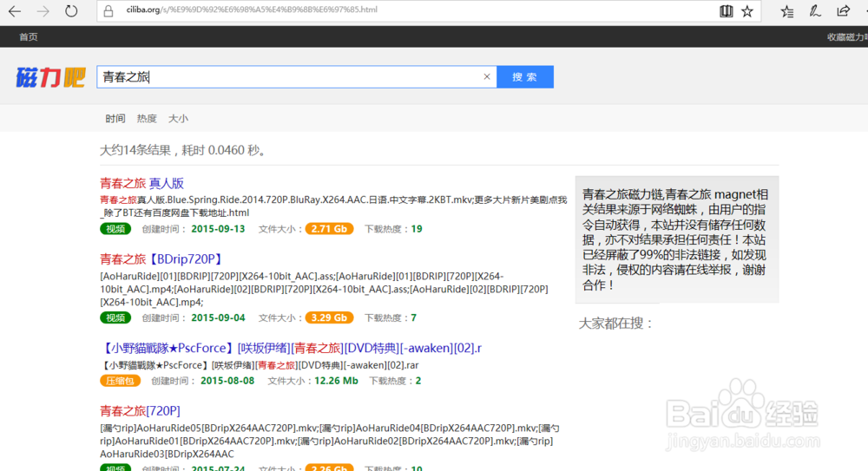Image resolution: width=868 pixels, height=471 pixels.
Task: Click the AoHaruRide05[BDripX264AAC720P].mkv file list
Action: pos(331,442)
